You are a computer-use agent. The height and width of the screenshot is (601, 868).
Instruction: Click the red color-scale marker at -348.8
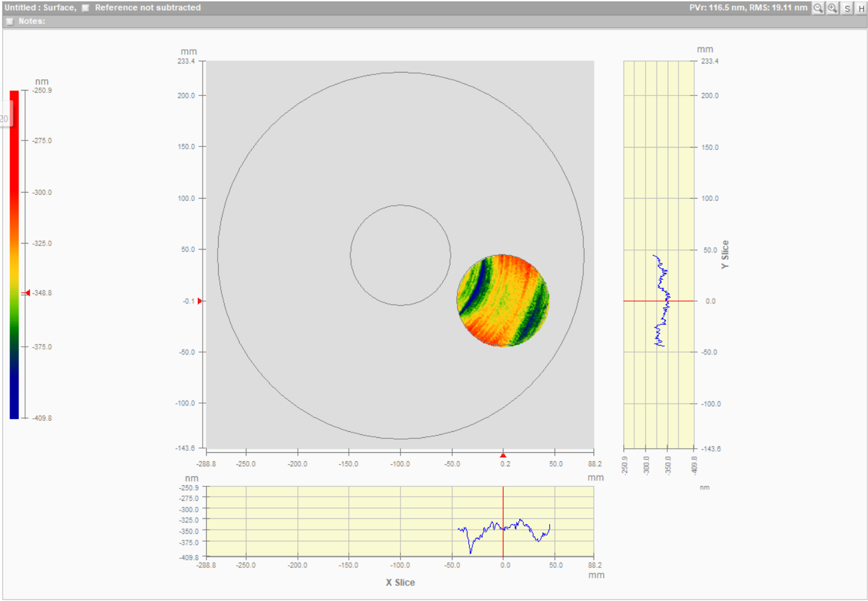point(26,293)
